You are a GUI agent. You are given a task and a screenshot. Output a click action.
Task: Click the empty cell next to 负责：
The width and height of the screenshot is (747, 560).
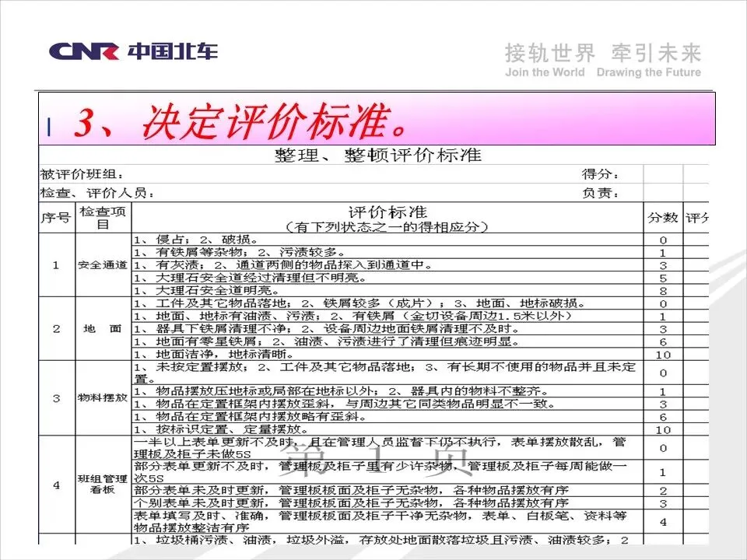click(x=663, y=193)
